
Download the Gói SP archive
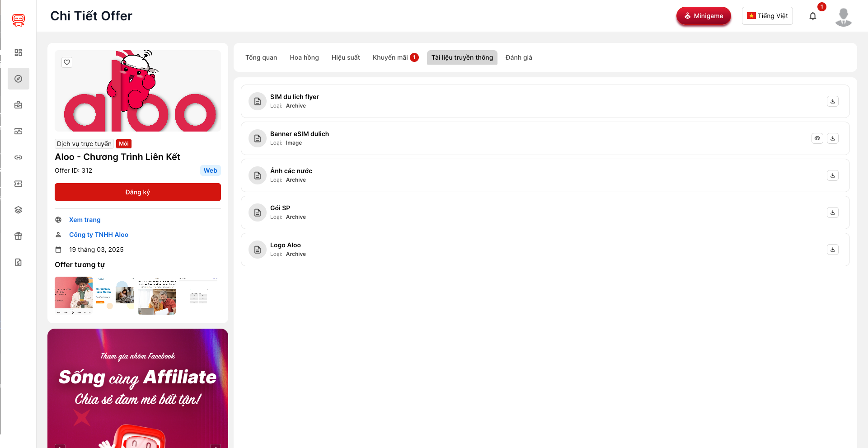pyautogui.click(x=832, y=212)
